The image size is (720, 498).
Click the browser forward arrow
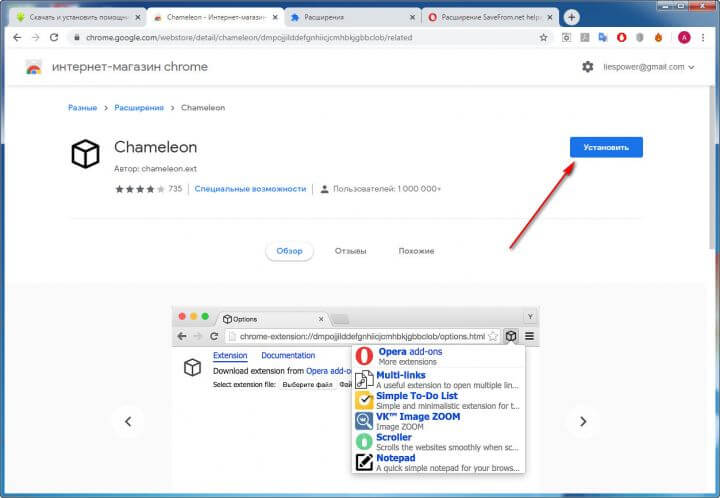36,38
